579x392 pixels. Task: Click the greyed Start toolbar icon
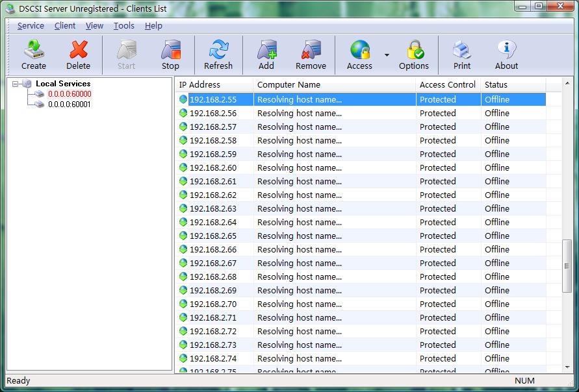tap(126, 49)
